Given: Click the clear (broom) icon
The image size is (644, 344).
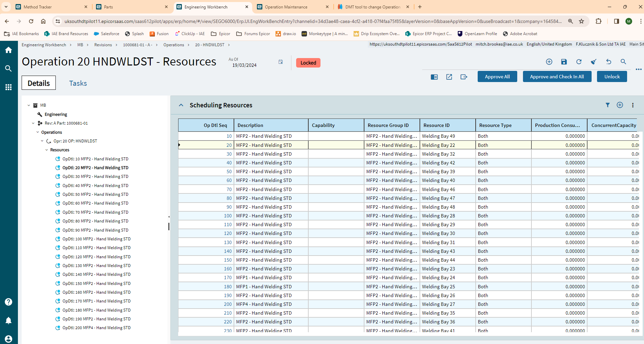Looking at the screenshot, I should [594, 62].
